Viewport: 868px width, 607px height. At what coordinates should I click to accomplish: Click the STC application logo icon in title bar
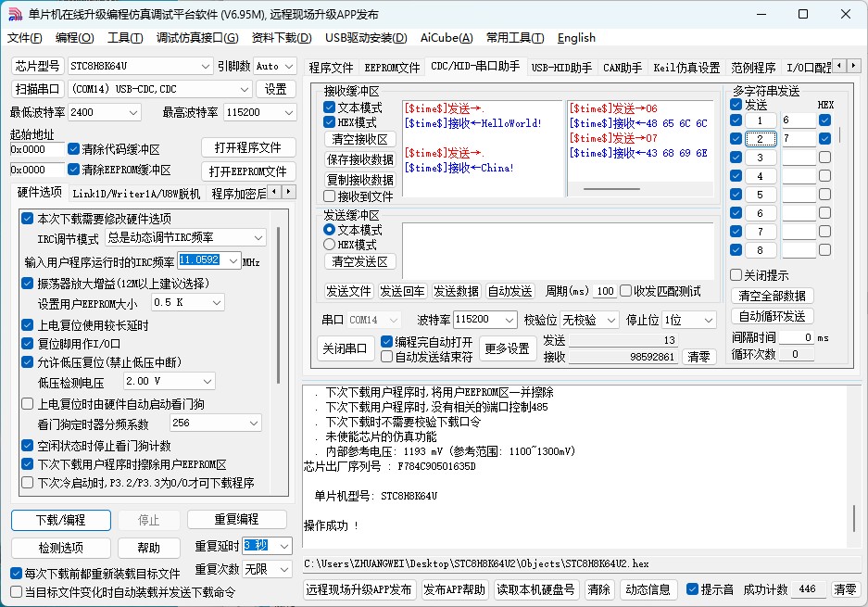click(x=16, y=15)
